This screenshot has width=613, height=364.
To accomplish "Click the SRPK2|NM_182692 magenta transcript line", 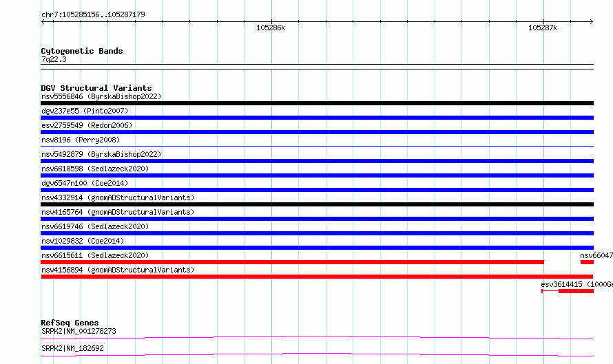I will coord(317,354).
